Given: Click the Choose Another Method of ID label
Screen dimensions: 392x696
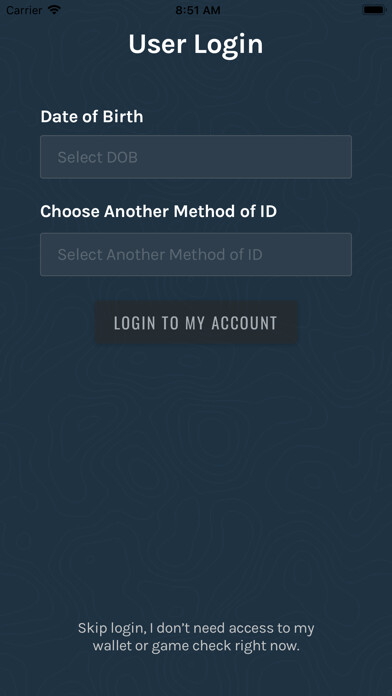Looking at the screenshot, I should tap(158, 211).
